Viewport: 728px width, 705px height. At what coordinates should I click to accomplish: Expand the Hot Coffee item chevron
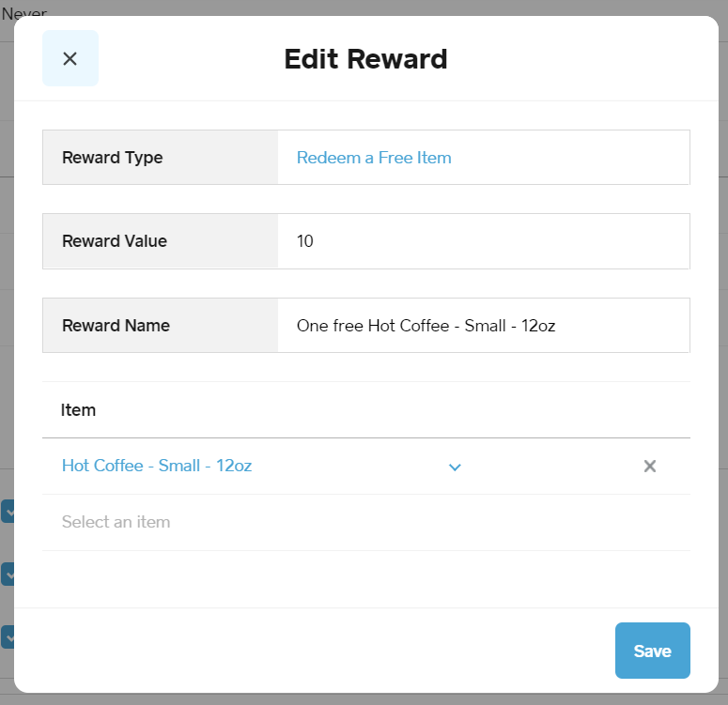[x=455, y=467]
